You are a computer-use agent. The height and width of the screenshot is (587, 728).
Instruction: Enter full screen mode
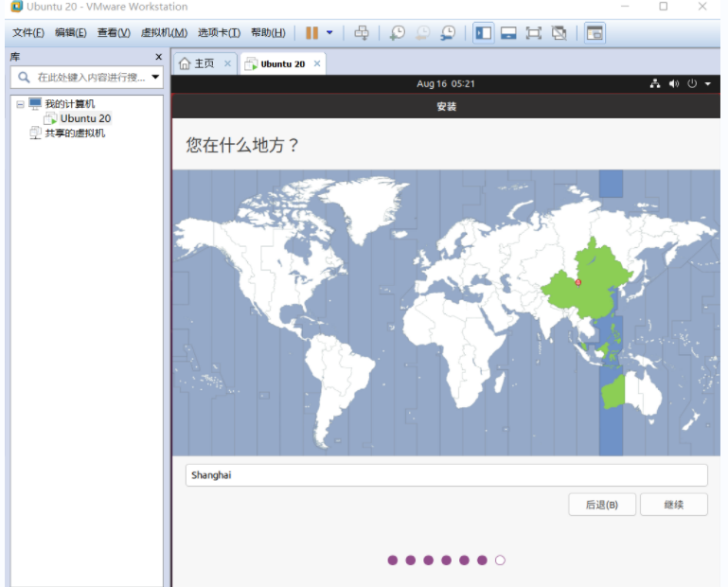click(534, 33)
